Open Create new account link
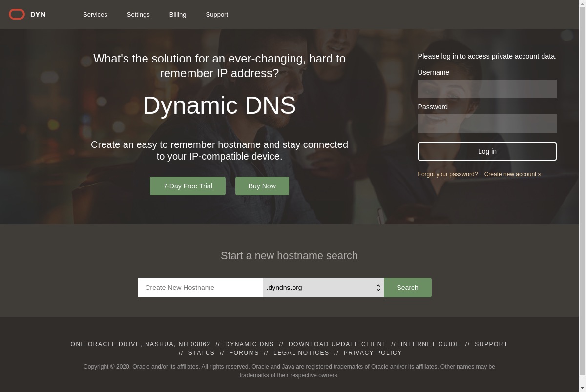 click(513, 174)
